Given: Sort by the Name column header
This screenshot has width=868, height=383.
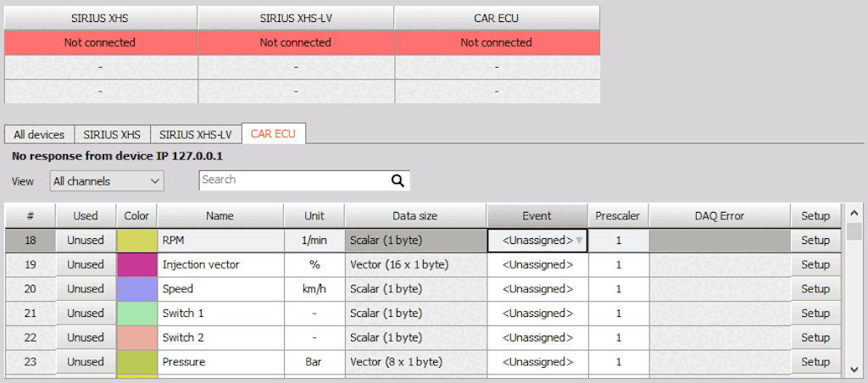Looking at the screenshot, I should tap(220, 216).
